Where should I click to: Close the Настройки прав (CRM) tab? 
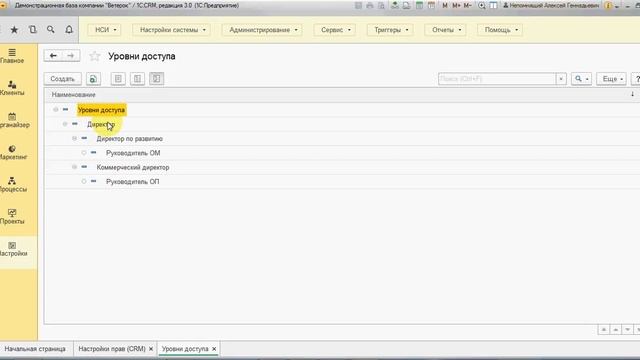coord(151,349)
